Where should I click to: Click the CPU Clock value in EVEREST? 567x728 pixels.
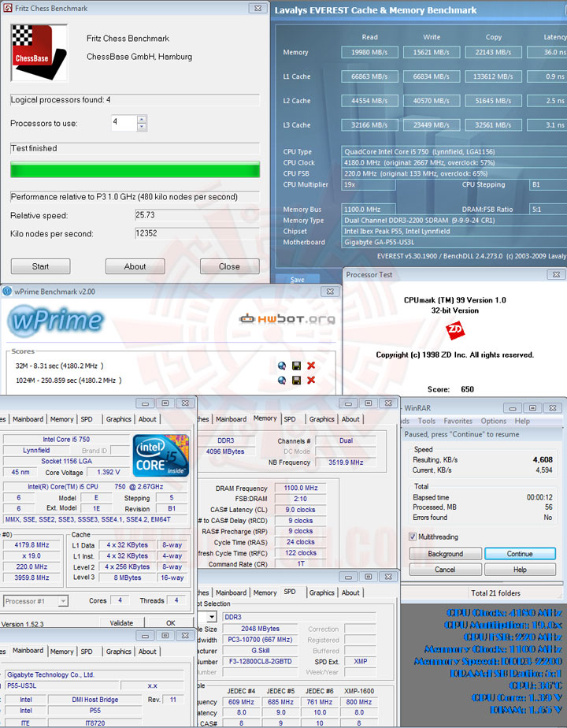[x=454, y=162]
